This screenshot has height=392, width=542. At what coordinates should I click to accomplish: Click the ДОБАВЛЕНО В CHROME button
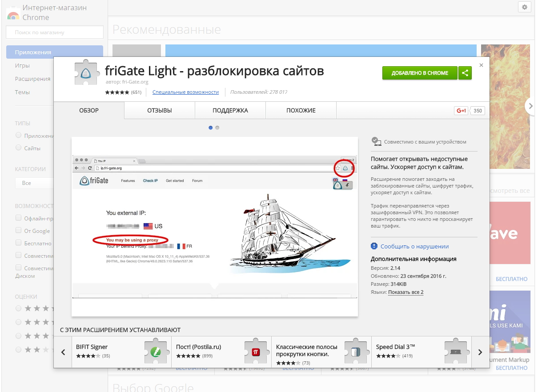420,73
